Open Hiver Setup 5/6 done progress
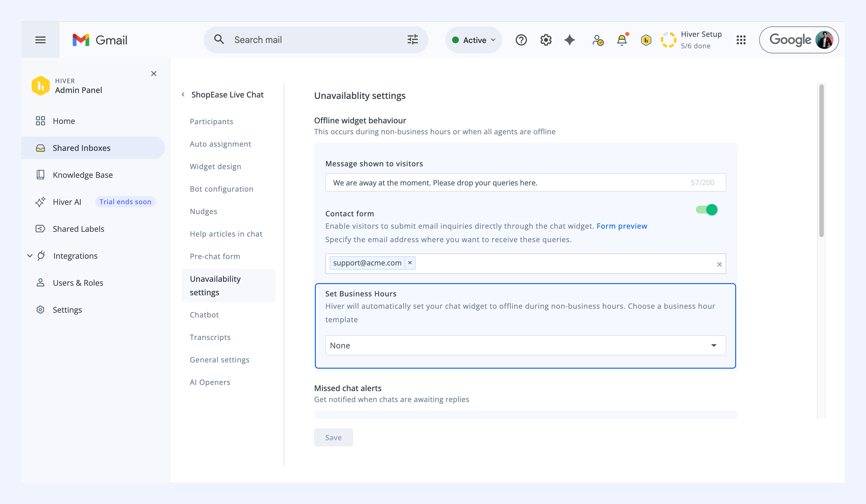The image size is (866, 504). 691,40
